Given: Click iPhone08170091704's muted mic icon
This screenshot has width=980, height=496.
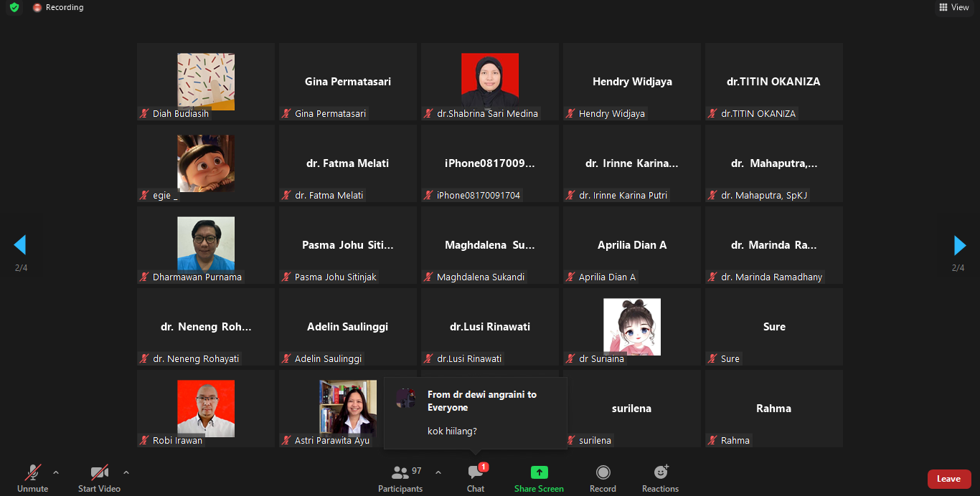Looking at the screenshot, I should [429, 195].
